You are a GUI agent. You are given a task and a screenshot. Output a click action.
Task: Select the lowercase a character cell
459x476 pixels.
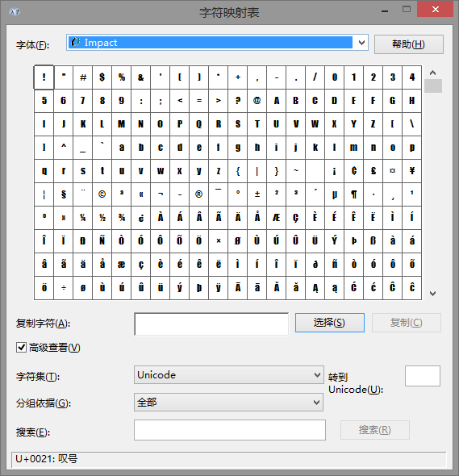122,147
